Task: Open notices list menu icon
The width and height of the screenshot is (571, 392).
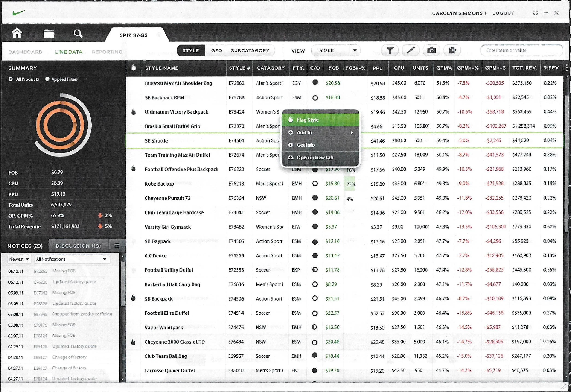Action: click(117, 246)
